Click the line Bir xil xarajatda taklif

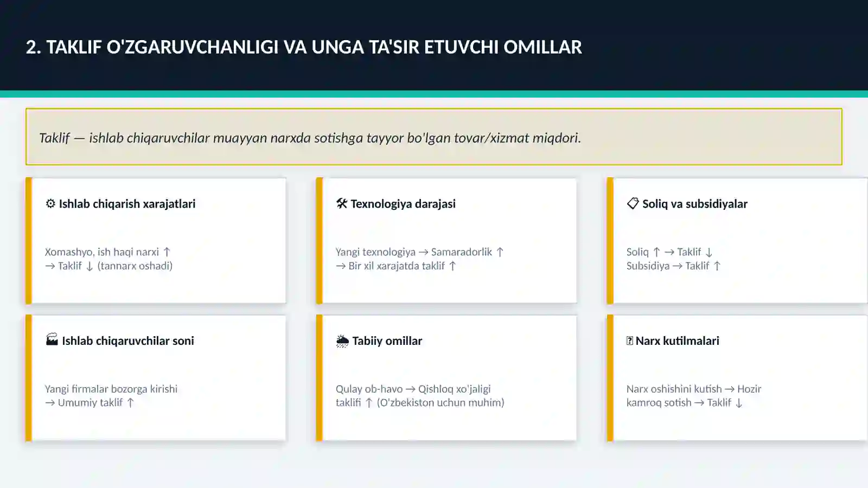click(x=397, y=266)
